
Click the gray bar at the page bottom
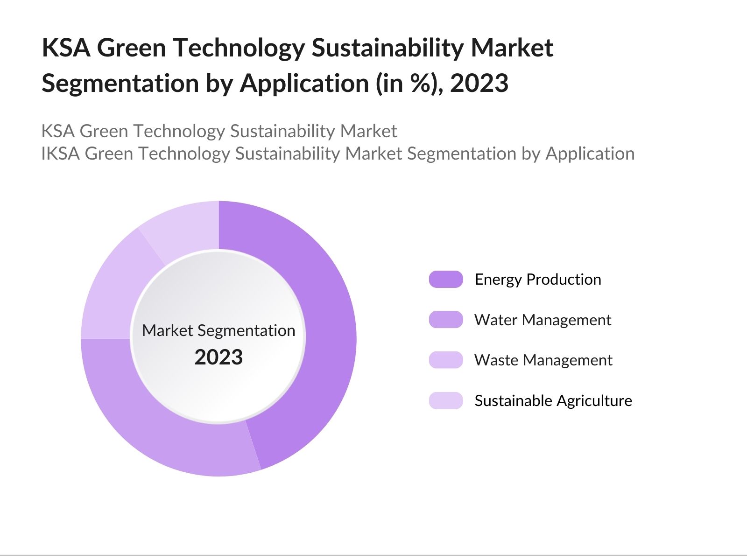pyautogui.click(x=373, y=556)
